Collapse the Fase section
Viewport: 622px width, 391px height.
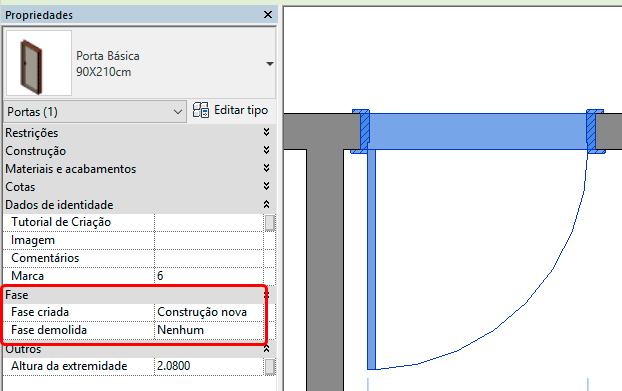tap(267, 295)
